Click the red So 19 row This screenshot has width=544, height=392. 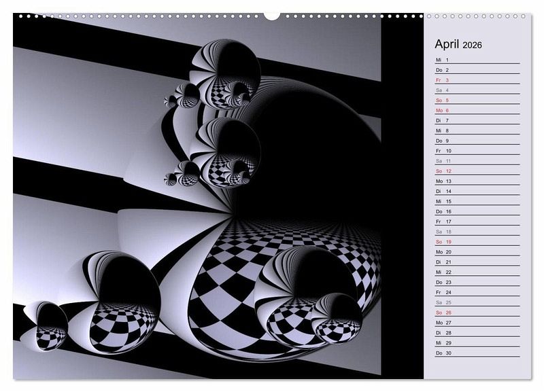477,242
